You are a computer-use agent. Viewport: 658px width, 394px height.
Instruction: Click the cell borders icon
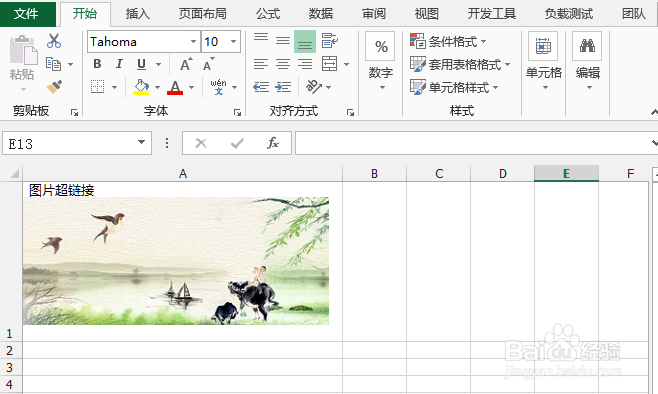(97, 87)
